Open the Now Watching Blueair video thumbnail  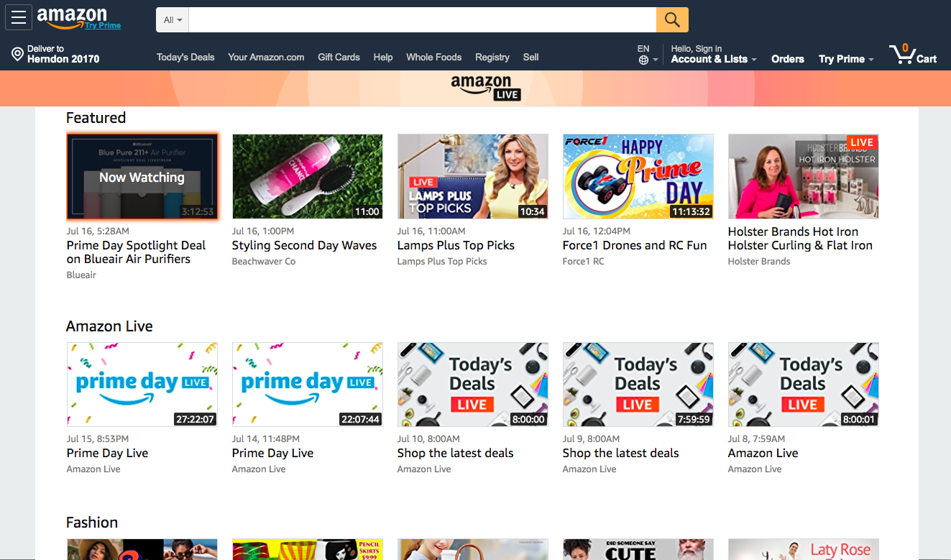point(142,176)
